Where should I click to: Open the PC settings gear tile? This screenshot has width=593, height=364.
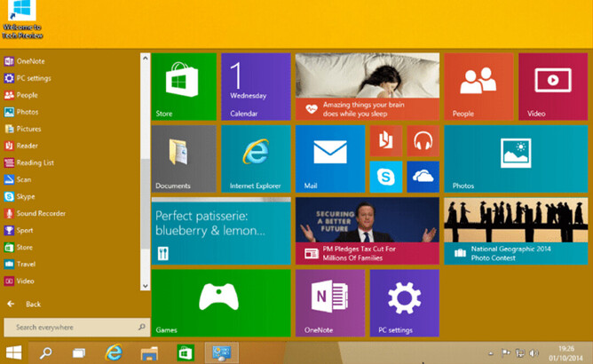point(404,304)
